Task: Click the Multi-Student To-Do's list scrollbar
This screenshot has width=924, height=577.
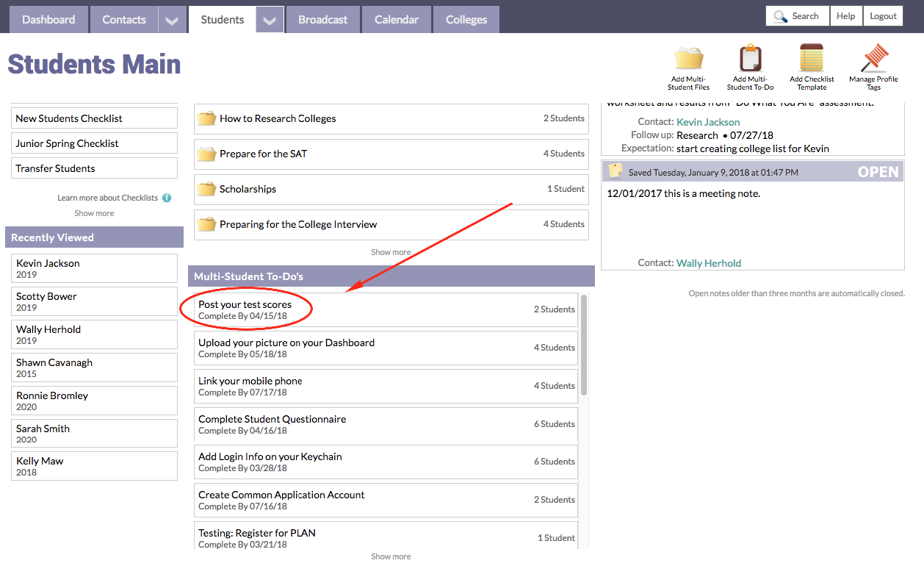Action: (584, 345)
